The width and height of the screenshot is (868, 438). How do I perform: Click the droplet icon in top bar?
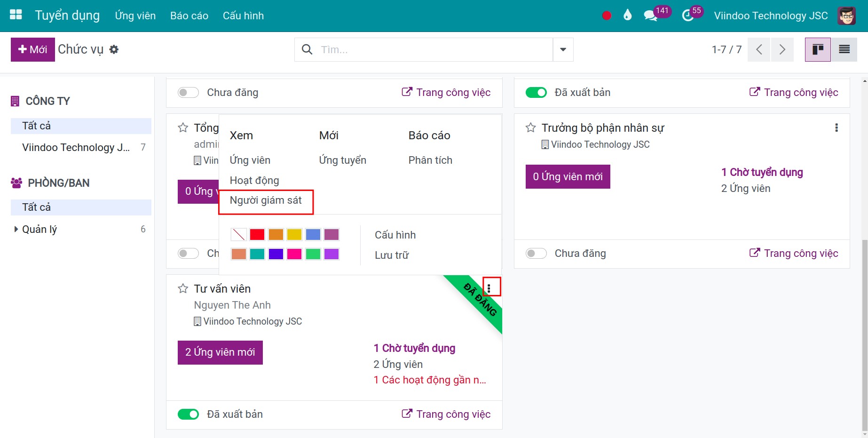627,16
